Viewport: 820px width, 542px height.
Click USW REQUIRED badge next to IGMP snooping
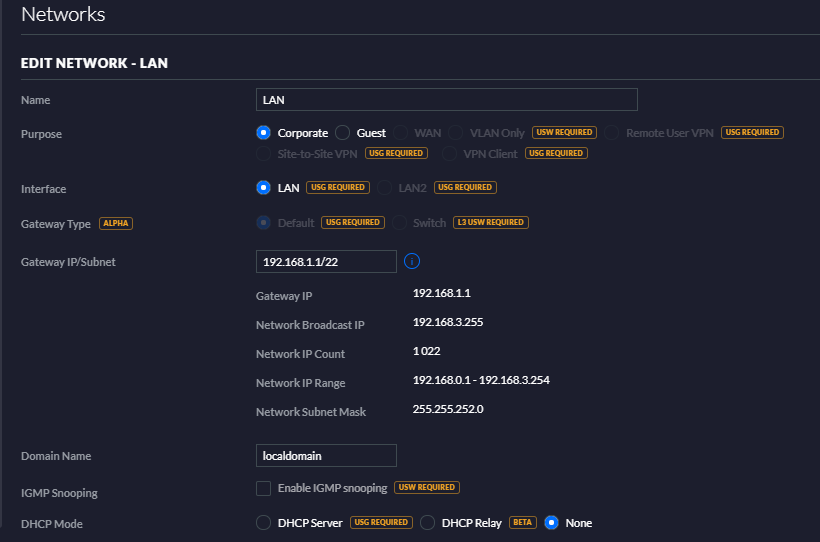[x=427, y=488]
